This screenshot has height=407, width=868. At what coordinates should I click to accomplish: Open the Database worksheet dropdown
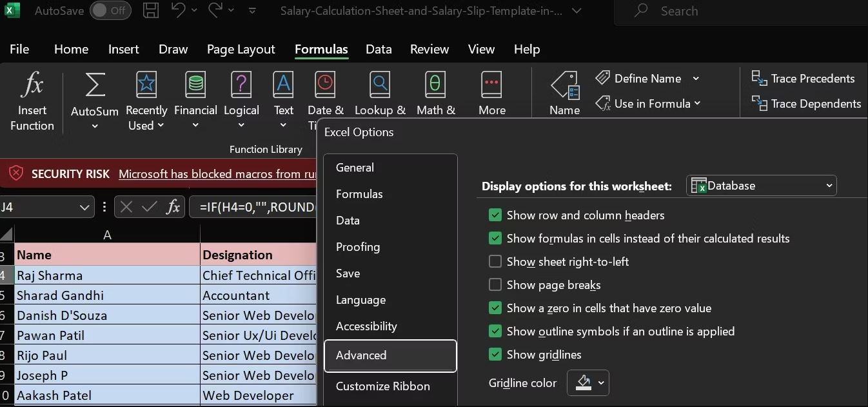click(x=762, y=186)
